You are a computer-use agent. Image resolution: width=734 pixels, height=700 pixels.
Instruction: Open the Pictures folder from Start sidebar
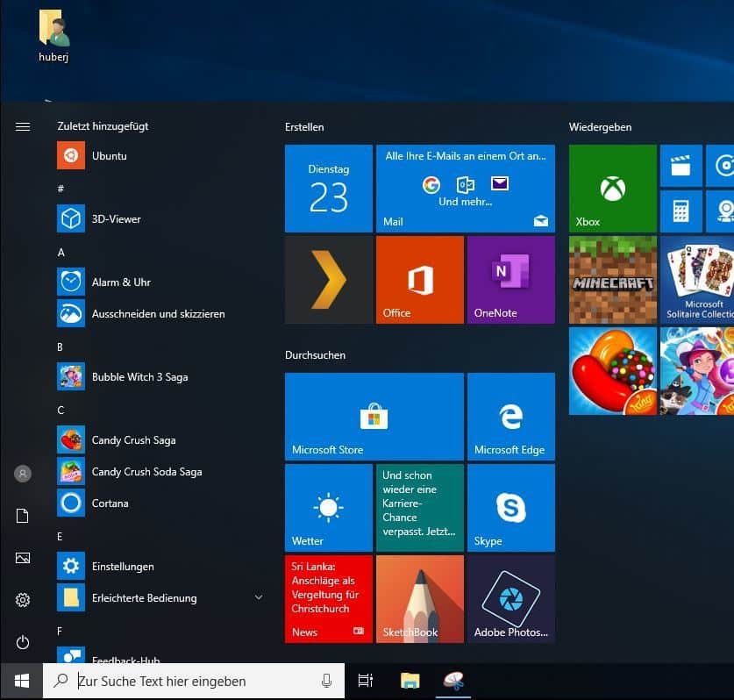point(23,558)
